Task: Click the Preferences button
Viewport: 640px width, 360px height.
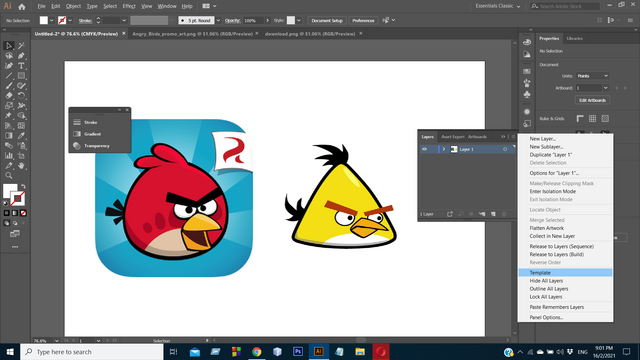Action: pos(363,20)
